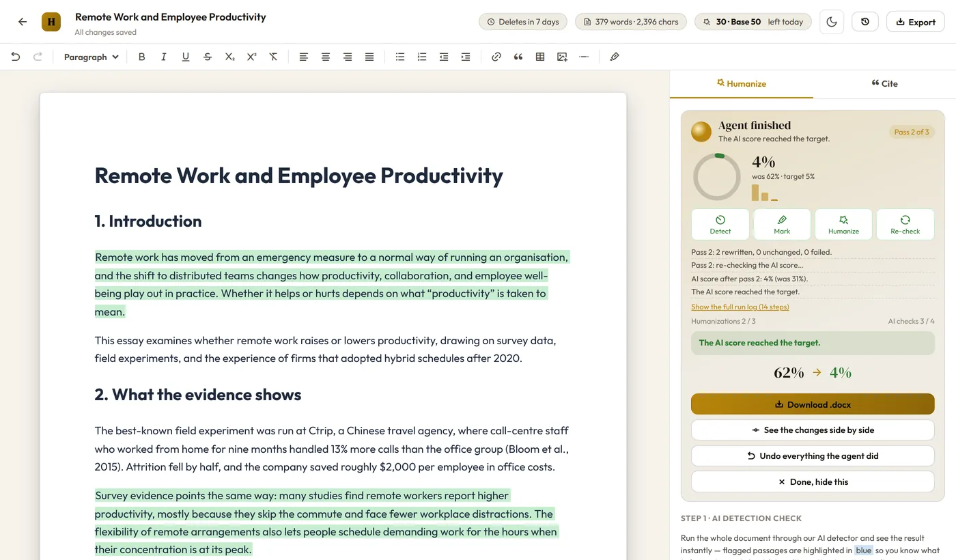This screenshot has width=956, height=560.
Task: Click the STEP 1 · AI DETECTION CHECK heading
Action: click(x=741, y=518)
